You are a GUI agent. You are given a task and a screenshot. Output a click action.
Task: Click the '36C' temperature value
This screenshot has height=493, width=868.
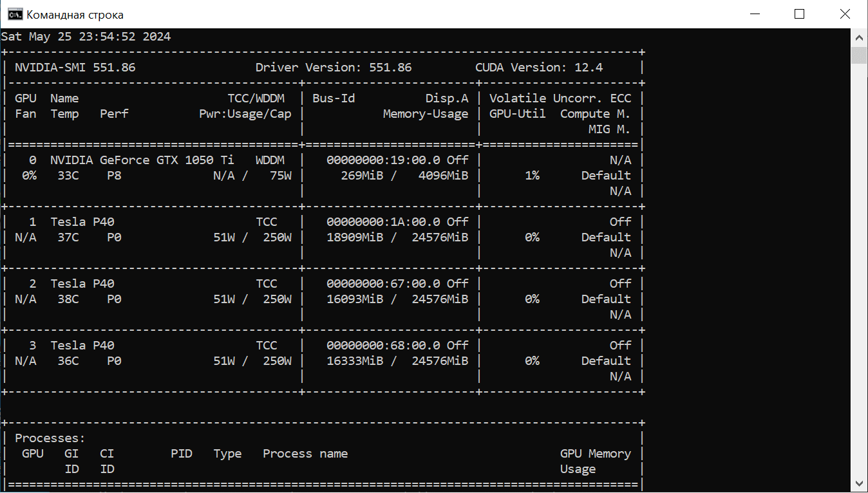[x=68, y=361]
